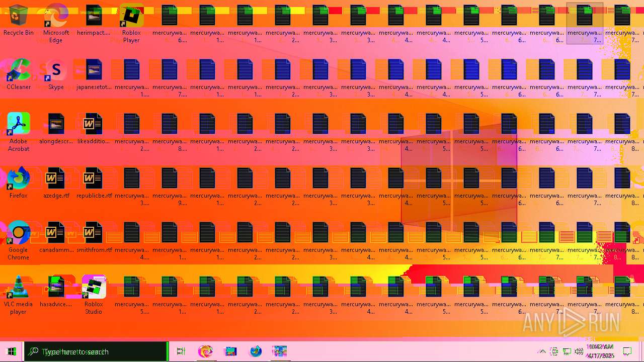The width and height of the screenshot is (644, 362).
Task: Select the japanesetot image file
Action: click(x=94, y=74)
